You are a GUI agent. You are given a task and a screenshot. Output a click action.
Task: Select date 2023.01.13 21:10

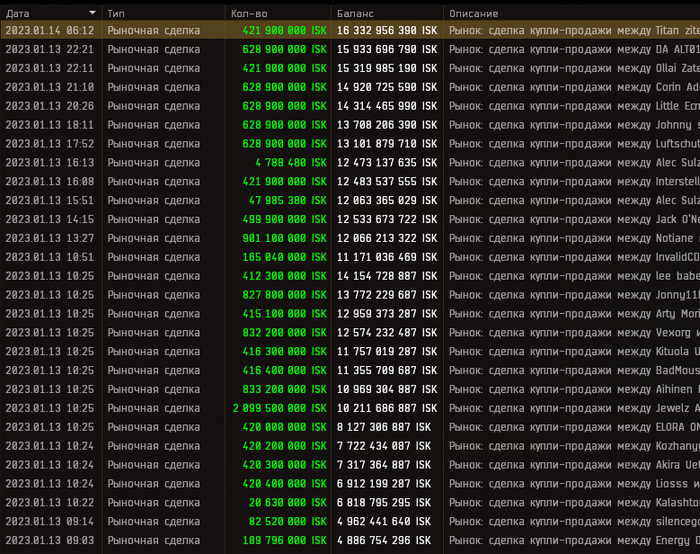point(50,87)
